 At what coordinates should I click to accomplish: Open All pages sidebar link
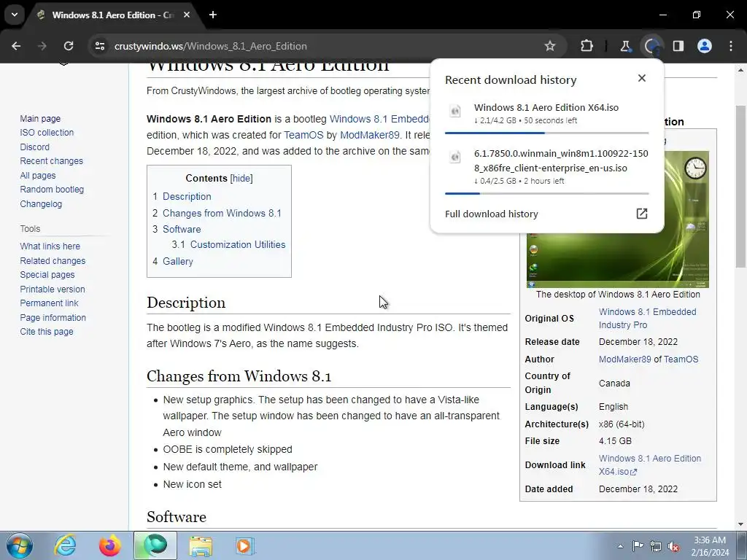point(38,175)
